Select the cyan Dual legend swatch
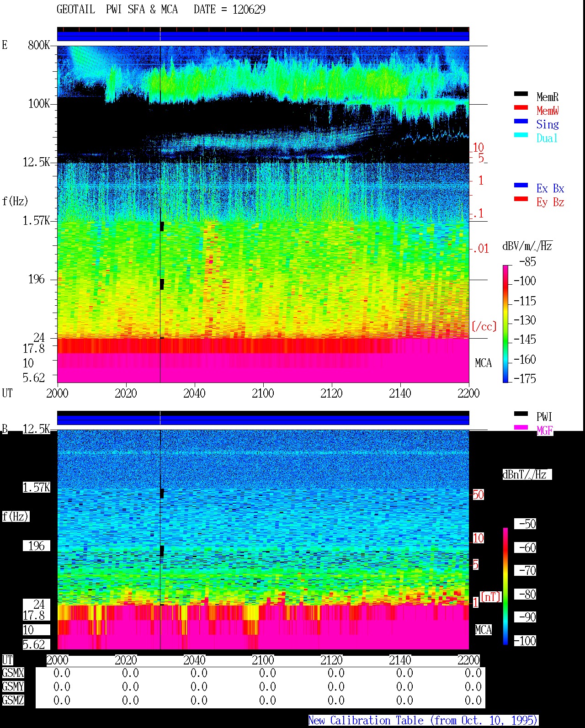 point(521,135)
